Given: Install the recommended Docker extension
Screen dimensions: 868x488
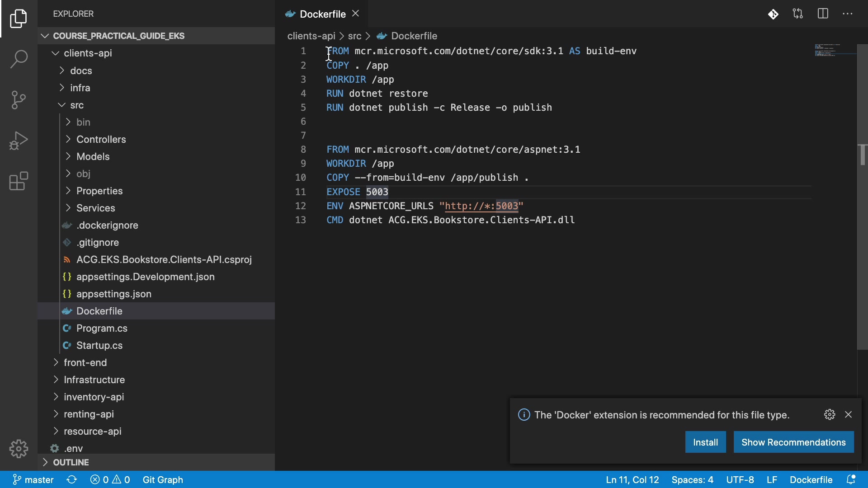Looking at the screenshot, I should click(705, 442).
